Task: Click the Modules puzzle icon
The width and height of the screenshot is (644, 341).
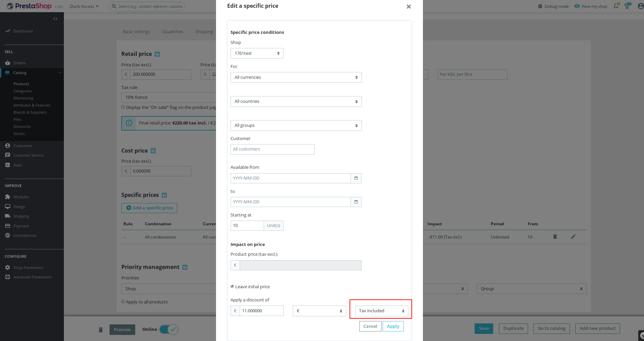Action: pos(7,197)
